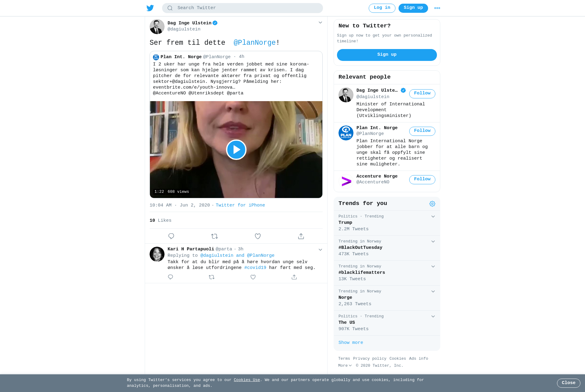Expand options for #BlackOutTuesday trend
The width and height of the screenshot is (585, 392).
tap(433, 242)
